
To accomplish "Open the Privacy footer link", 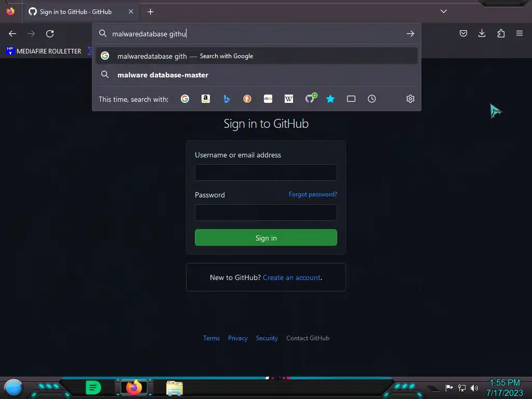I will 238,338.
